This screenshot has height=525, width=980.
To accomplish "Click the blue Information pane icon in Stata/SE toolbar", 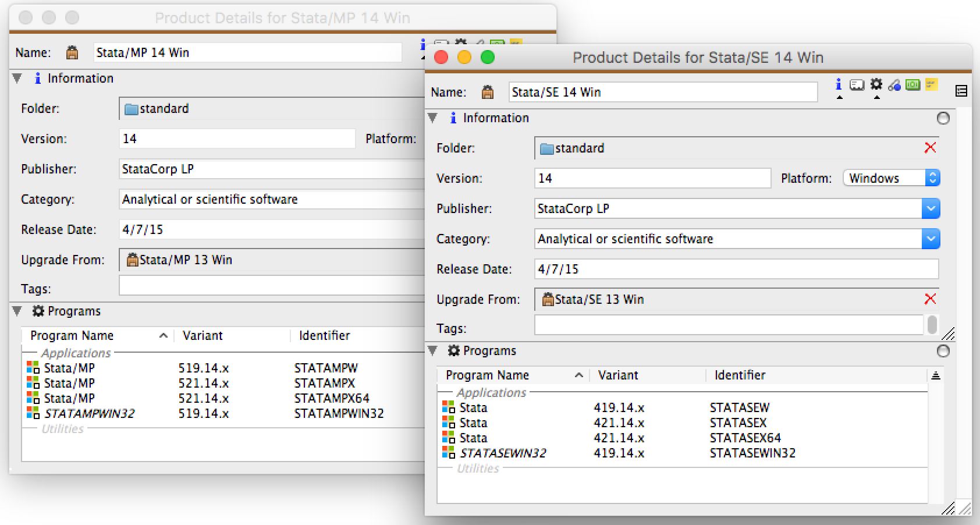I will (x=839, y=85).
